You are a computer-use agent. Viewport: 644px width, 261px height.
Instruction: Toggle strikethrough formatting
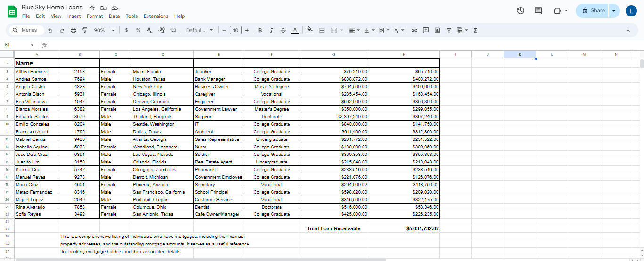pos(283,30)
